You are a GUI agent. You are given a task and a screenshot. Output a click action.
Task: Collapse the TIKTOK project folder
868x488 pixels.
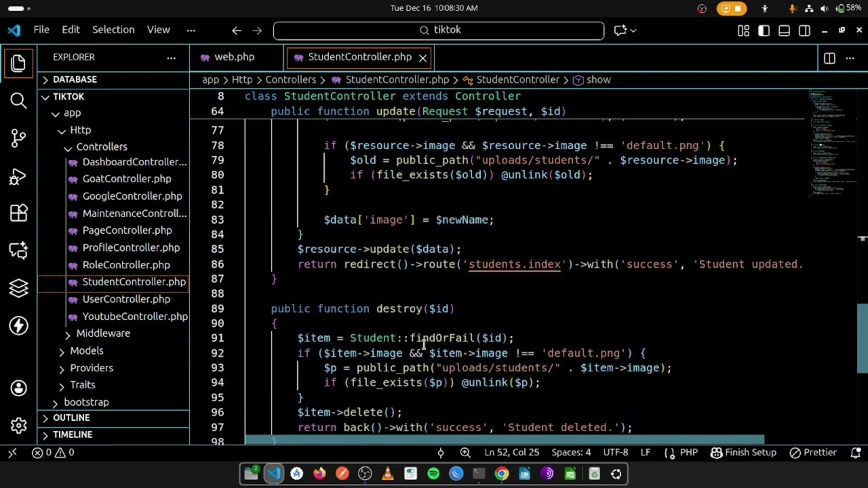45,97
